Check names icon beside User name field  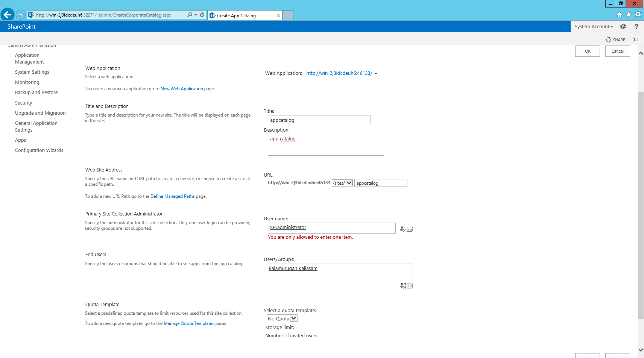pos(402,229)
